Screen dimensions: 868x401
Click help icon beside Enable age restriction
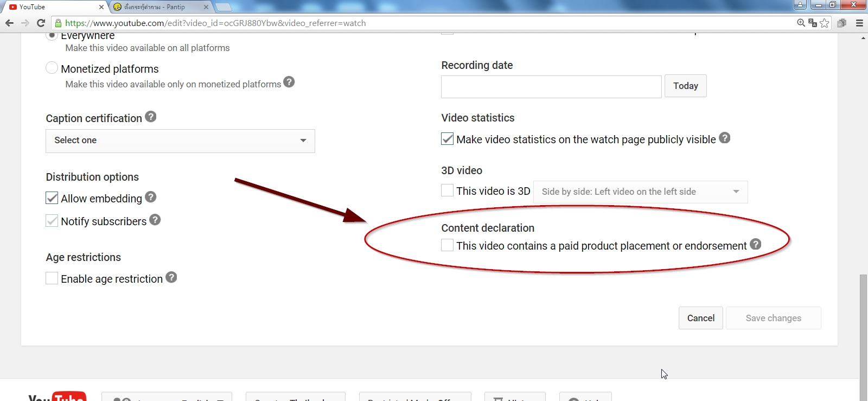tap(171, 277)
